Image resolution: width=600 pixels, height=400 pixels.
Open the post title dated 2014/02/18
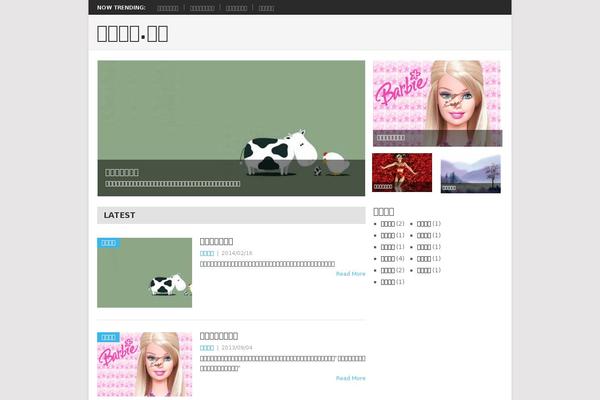217,242
